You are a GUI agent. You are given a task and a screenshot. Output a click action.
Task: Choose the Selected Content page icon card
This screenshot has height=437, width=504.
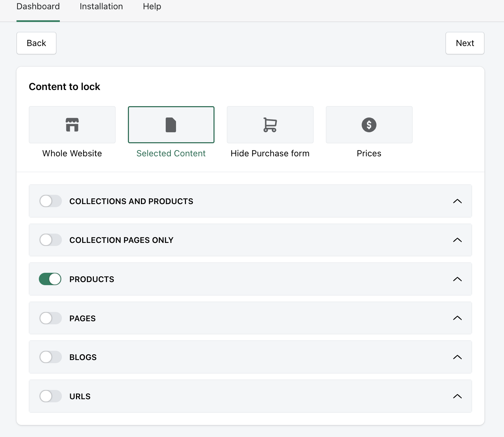171,125
